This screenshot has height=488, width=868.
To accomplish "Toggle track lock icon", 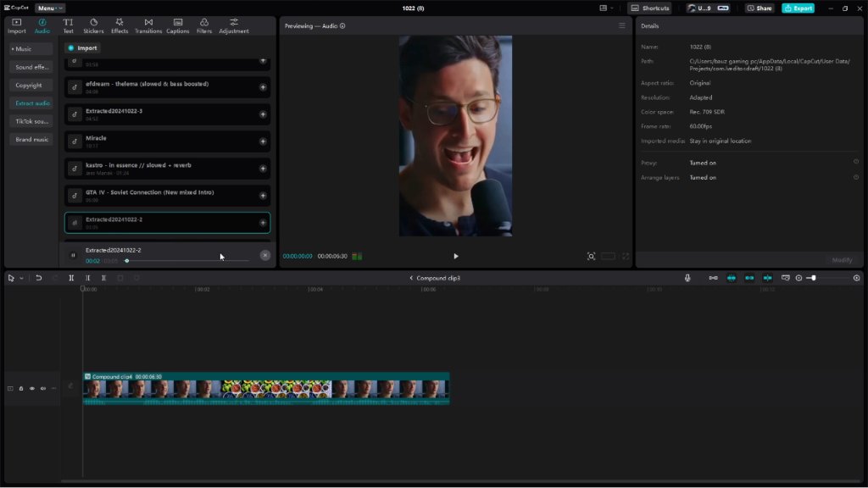I will 21,388.
